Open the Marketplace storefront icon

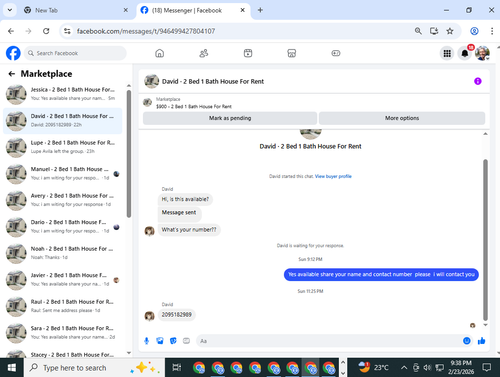(292, 53)
